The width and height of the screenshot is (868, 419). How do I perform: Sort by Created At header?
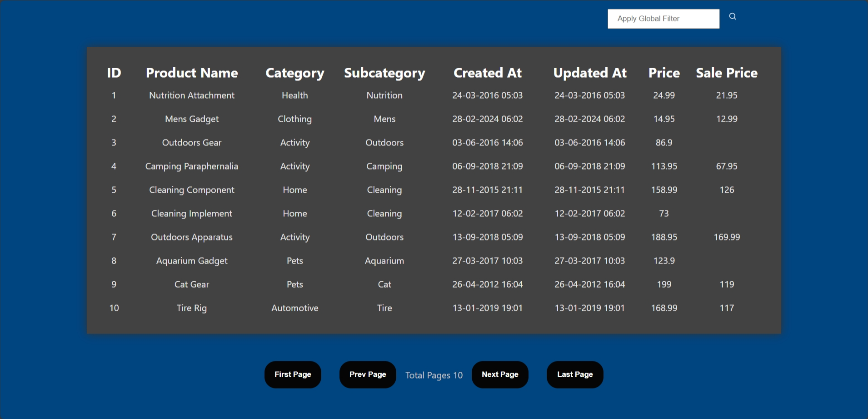click(x=487, y=73)
